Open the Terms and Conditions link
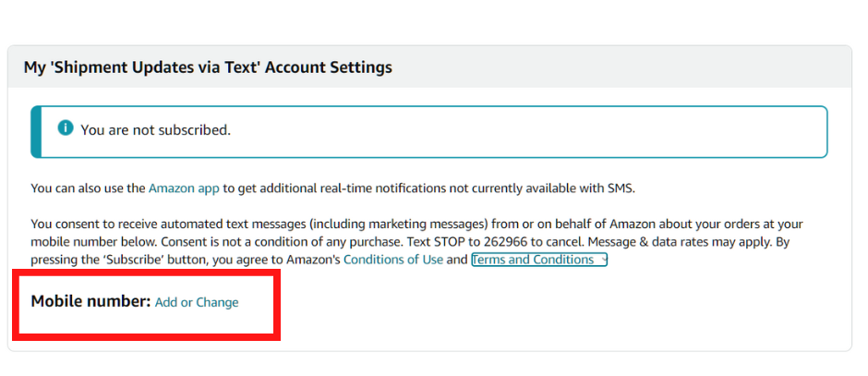 coord(532,260)
